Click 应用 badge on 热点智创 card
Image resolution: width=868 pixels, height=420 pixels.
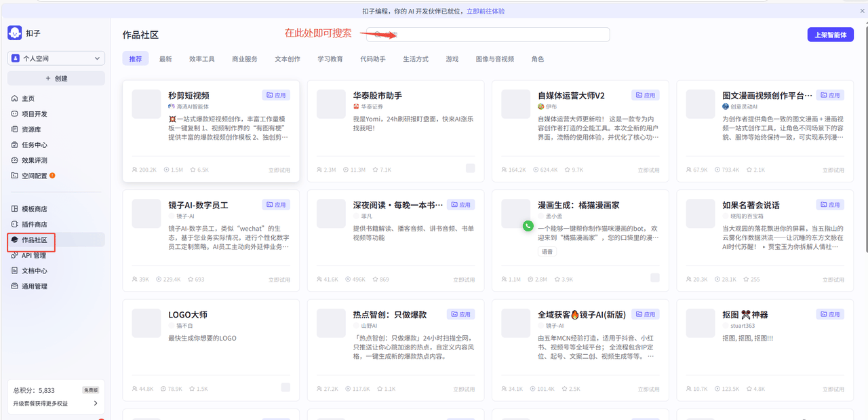click(460, 314)
